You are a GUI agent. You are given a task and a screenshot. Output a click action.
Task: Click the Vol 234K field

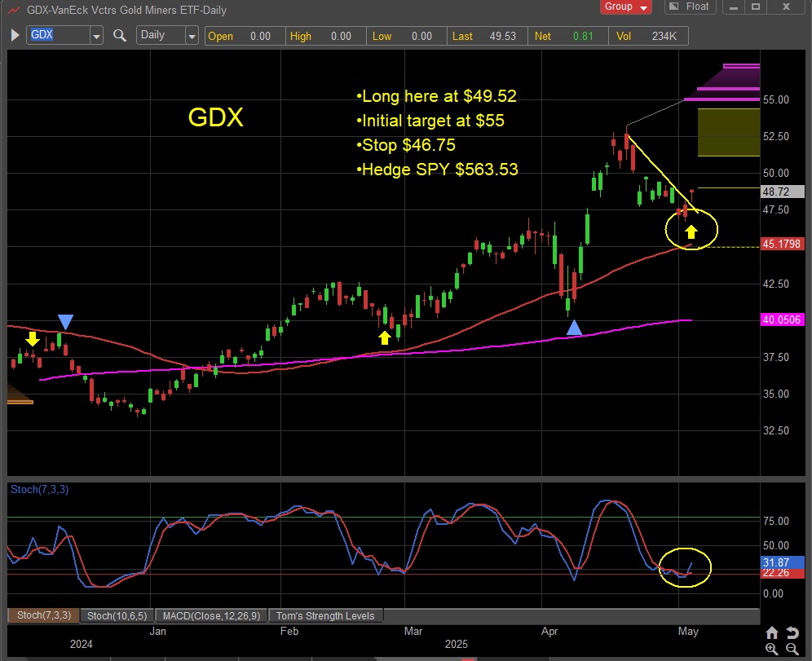click(648, 36)
